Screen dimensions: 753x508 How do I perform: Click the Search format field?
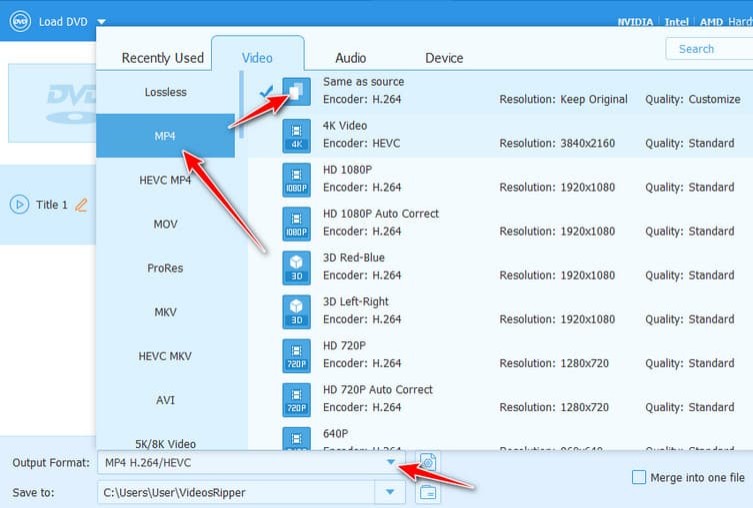point(707,49)
